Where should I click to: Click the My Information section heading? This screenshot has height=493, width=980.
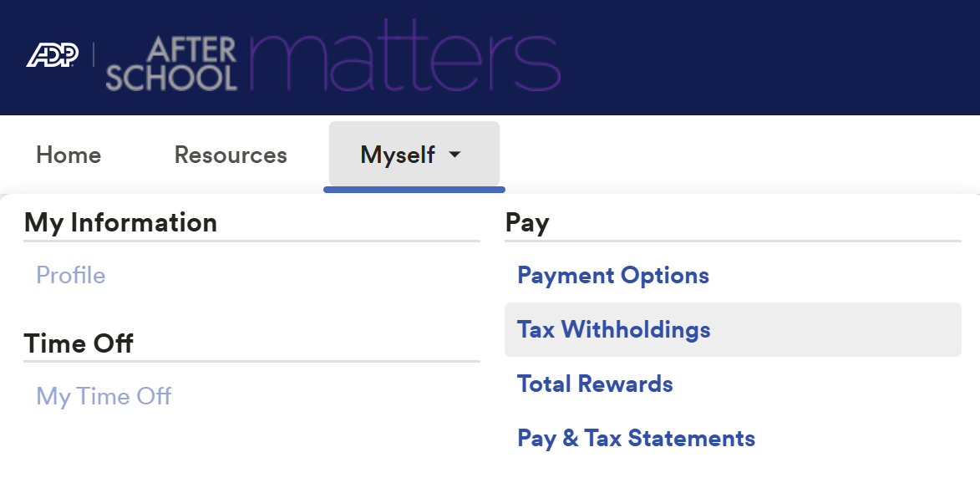(x=120, y=222)
